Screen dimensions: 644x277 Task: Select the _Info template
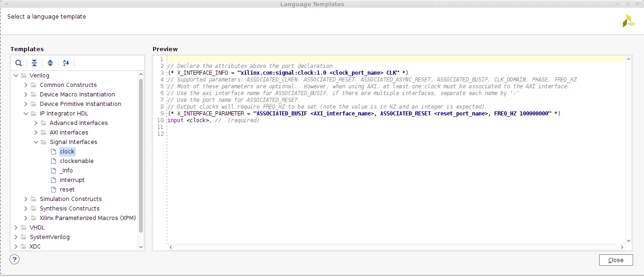pyautogui.click(x=66, y=171)
